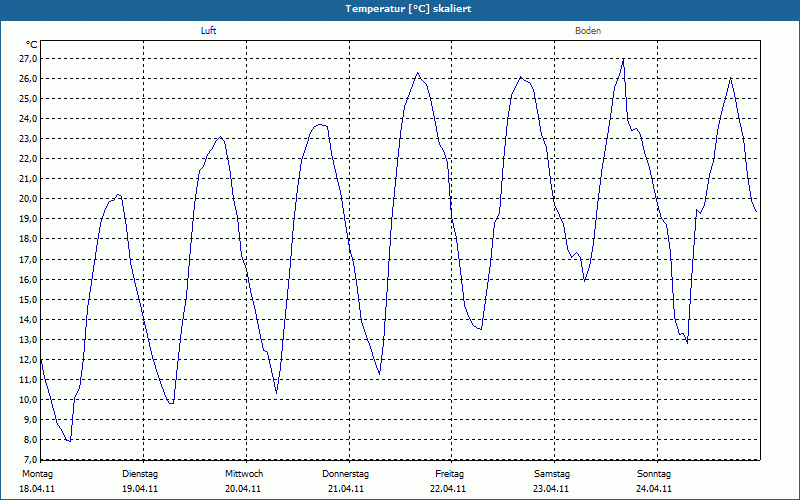Click the 15,0 y-axis value

pos(29,299)
